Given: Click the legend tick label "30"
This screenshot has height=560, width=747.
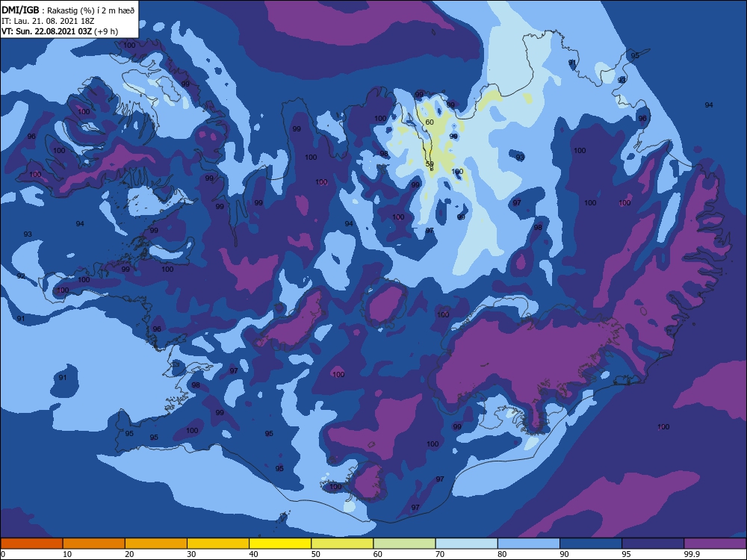Looking at the screenshot, I should 191,554.
